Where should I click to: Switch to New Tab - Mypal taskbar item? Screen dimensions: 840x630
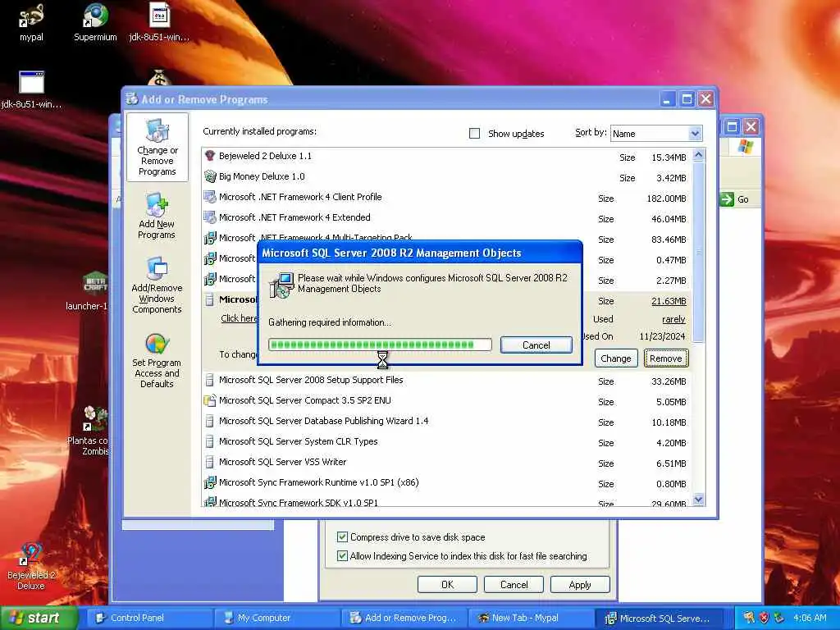[531, 618]
